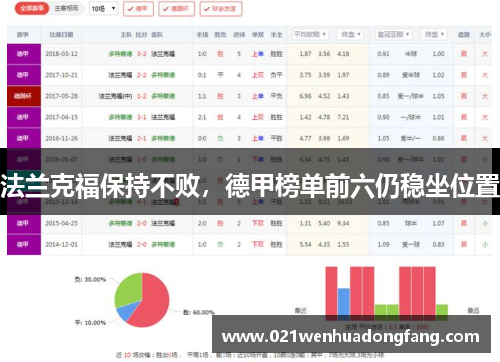Click the 平: 10.00% pie chart label
Viewport: 500px width, 362px height.
pyautogui.click(x=90, y=323)
